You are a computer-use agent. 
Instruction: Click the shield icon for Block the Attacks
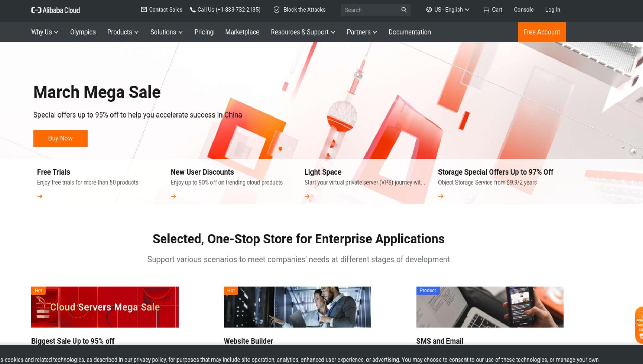coord(277,10)
